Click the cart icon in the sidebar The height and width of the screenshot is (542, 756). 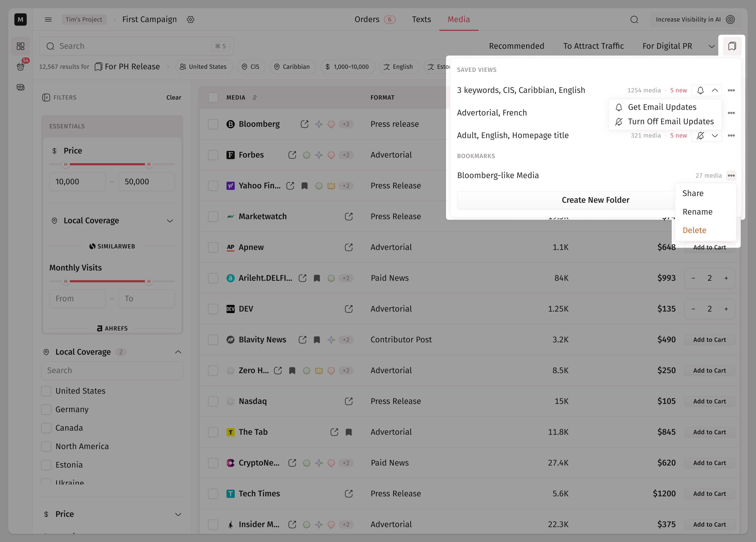pyautogui.click(x=20, y=67)
